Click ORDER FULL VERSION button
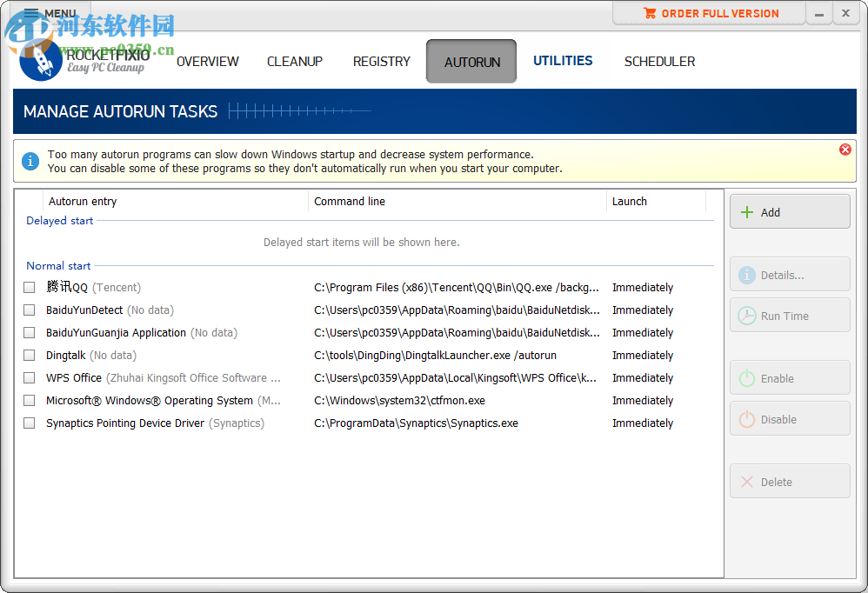This screenshot has height=593, width=868. click(709, 13)
